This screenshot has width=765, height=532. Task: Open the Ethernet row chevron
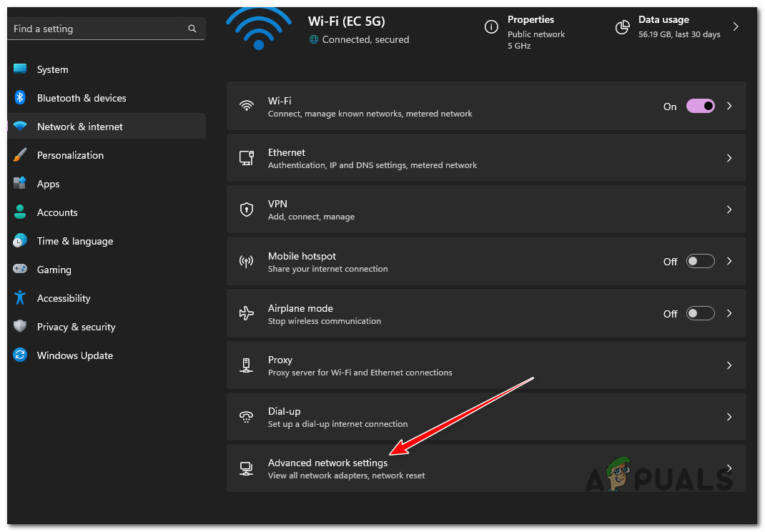click(x=729, y=157)
